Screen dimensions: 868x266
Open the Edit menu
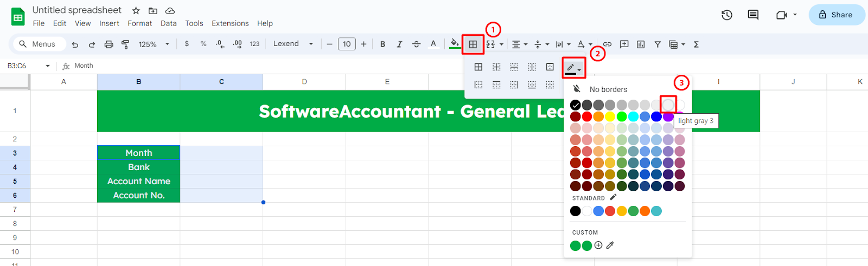60,23
